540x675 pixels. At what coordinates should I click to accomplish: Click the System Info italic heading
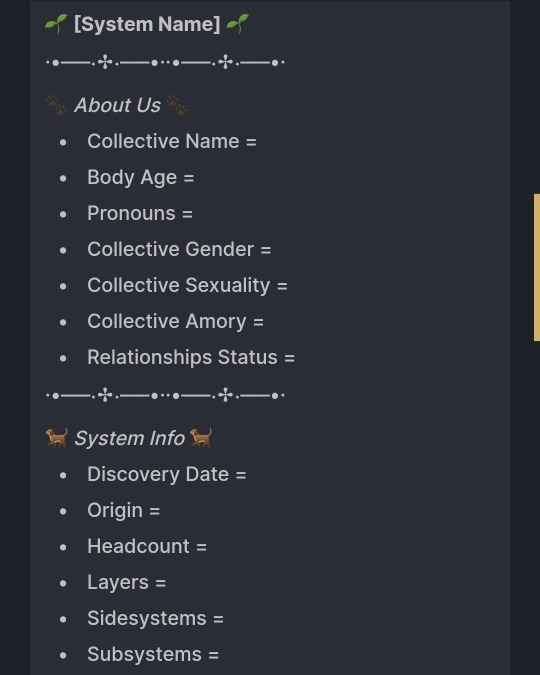[129, 439]
